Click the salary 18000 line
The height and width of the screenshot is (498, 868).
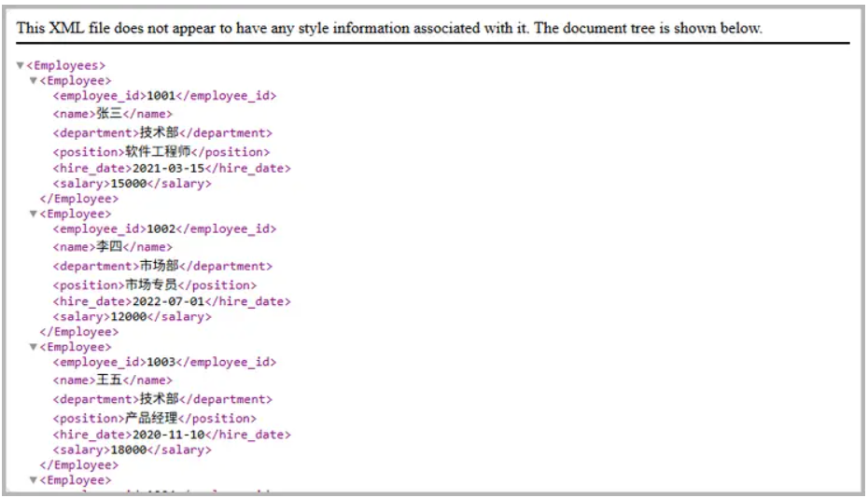tap(132, 450)
